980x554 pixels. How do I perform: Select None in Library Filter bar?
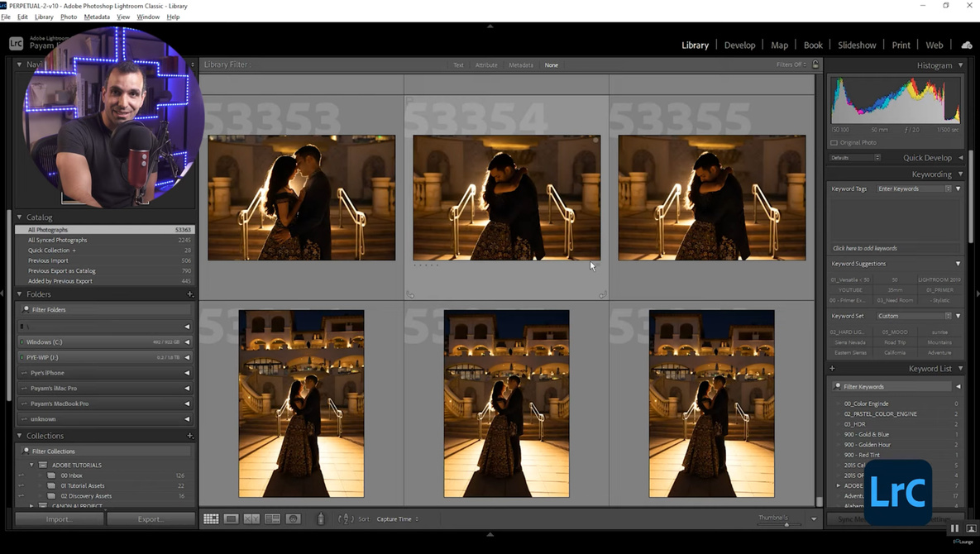[552, 65]
